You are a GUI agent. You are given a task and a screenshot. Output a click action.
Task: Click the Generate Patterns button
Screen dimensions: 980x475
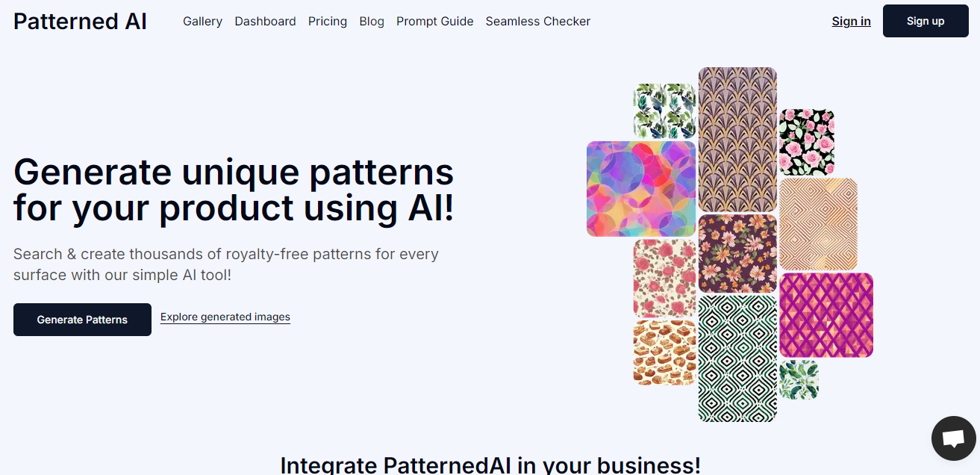coord(82,320)
